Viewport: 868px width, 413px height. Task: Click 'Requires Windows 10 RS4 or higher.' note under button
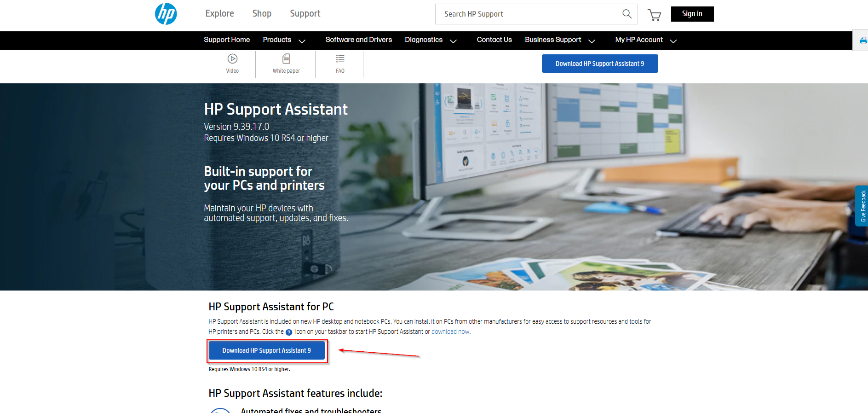(249, 369)
